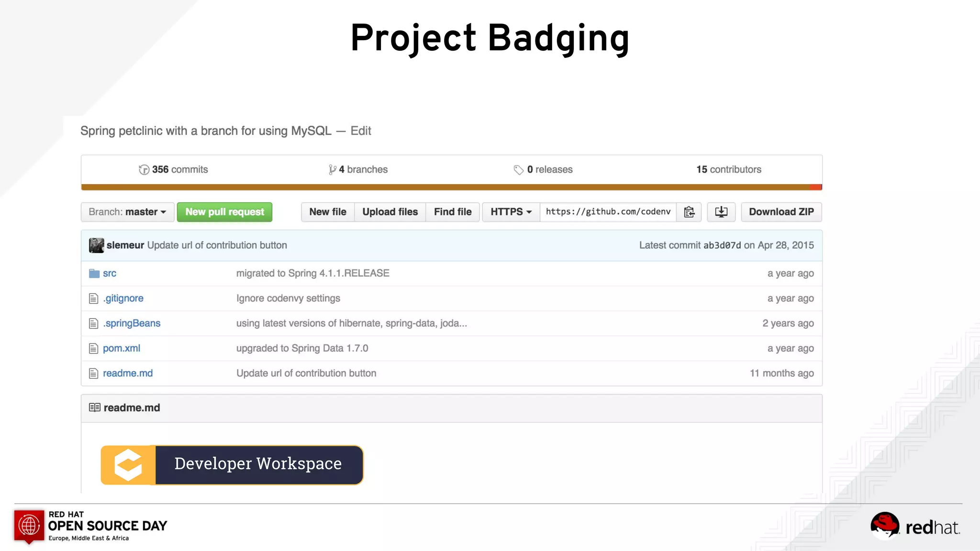Click the commits history clock icon
The width and height of the screenshot is (980, 551).
tap(144, 170)
